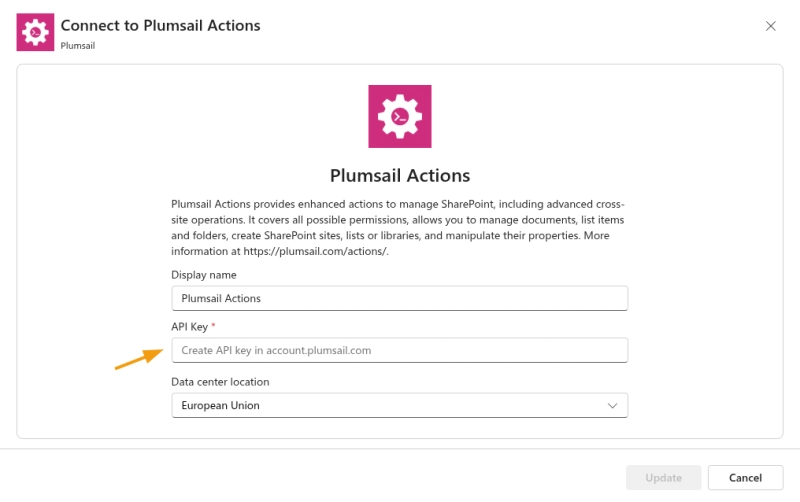Click the centered "Plumsail Actions" heading
800x502 pixels.
[399, 175]
